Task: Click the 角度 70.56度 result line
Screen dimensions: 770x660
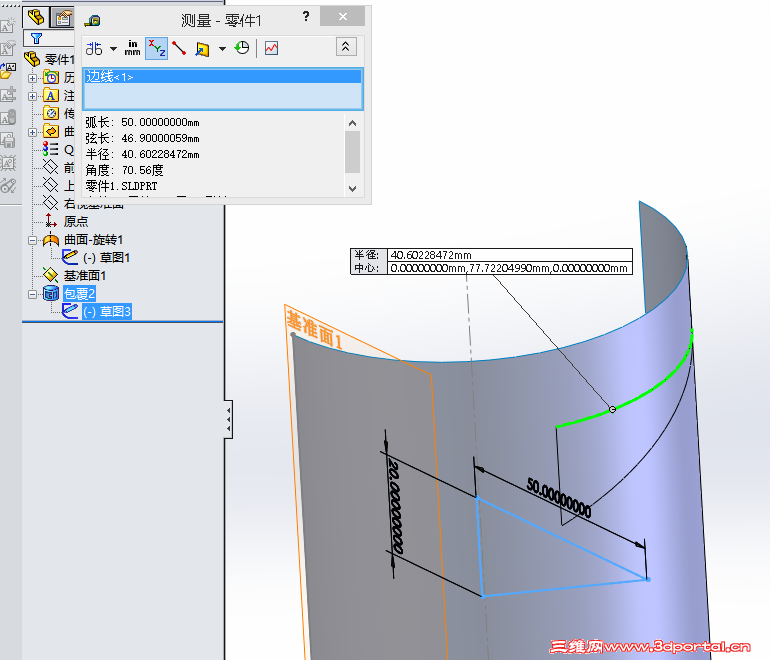Action: point(124,170)
